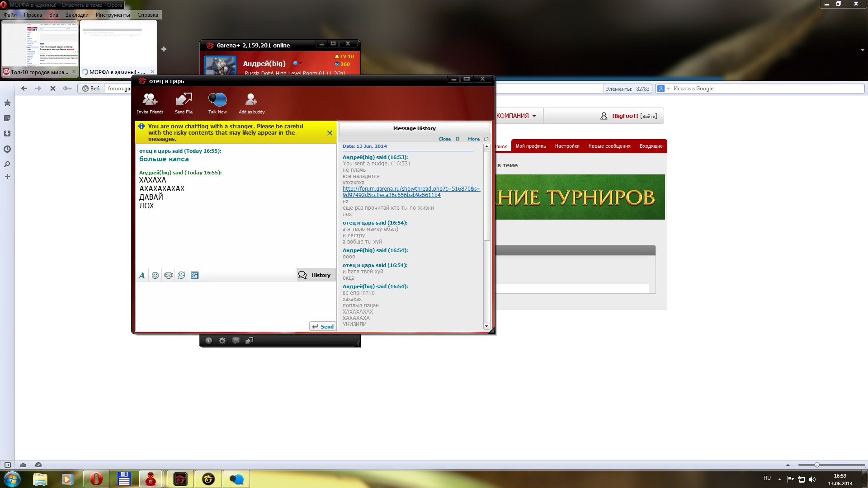
Task: Click the send picture icon in chat
Action: [x=195, y=275]
